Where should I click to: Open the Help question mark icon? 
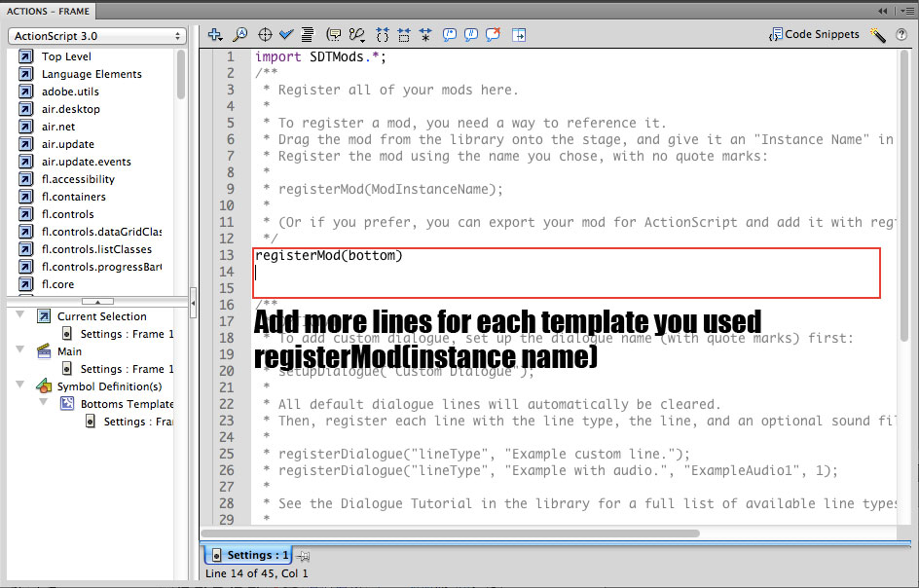[902, 35]
